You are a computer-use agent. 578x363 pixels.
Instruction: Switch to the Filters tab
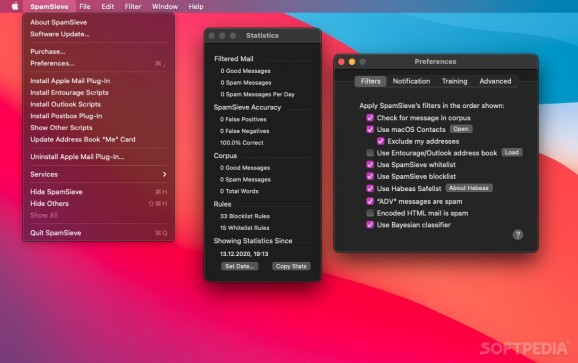(370, 81)
